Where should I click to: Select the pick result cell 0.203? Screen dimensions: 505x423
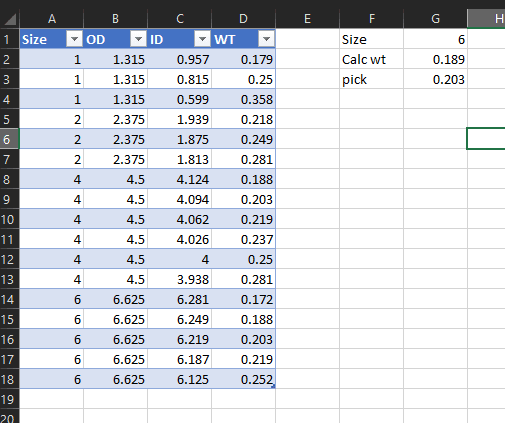click(436, 79)
